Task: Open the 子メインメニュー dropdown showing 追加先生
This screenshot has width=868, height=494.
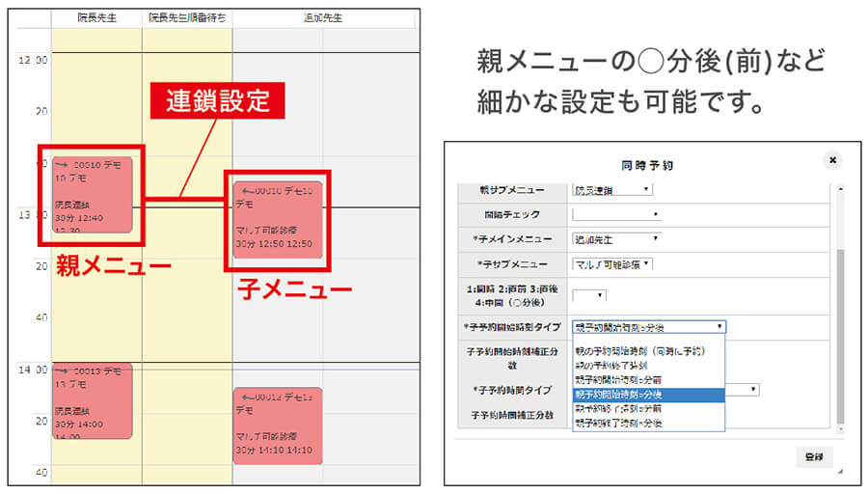Action: click(616, 238)
